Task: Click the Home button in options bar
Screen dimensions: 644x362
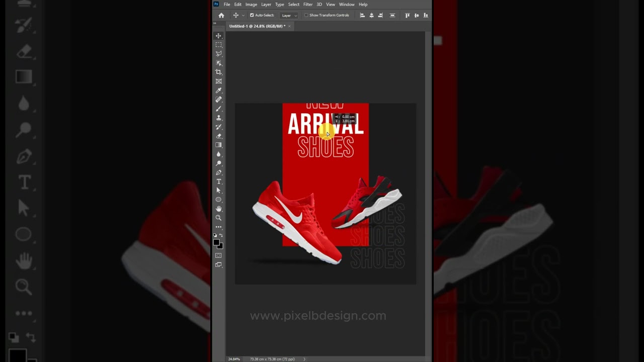Action: coord(221,16)
